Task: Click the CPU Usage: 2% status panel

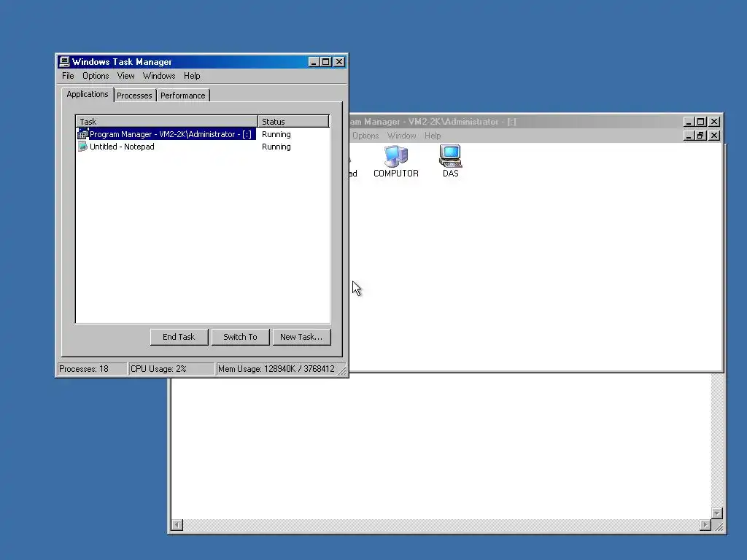Action: [171, 369]
